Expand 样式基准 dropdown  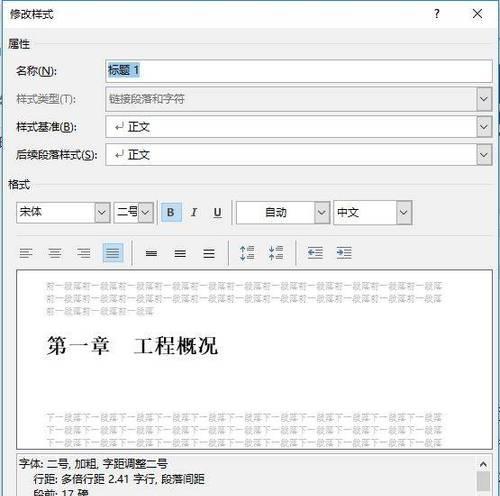tap(484, 127)
